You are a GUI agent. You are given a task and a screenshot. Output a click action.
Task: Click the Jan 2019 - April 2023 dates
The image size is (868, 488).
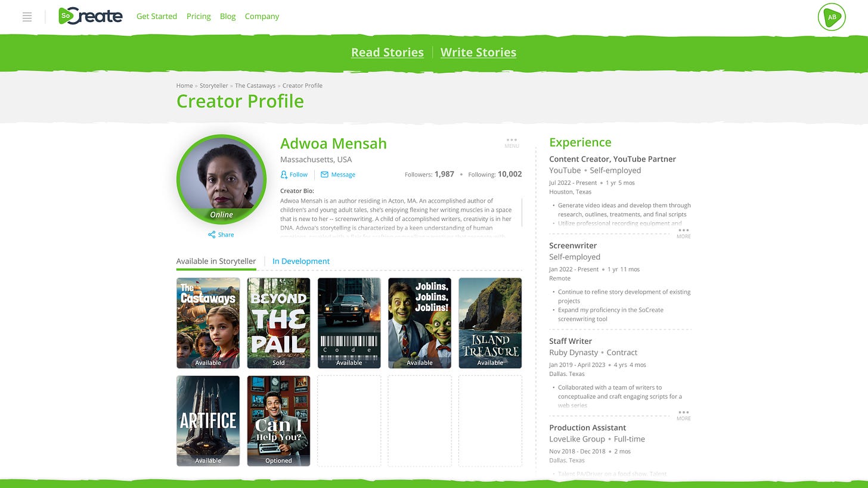pos(577,365)
